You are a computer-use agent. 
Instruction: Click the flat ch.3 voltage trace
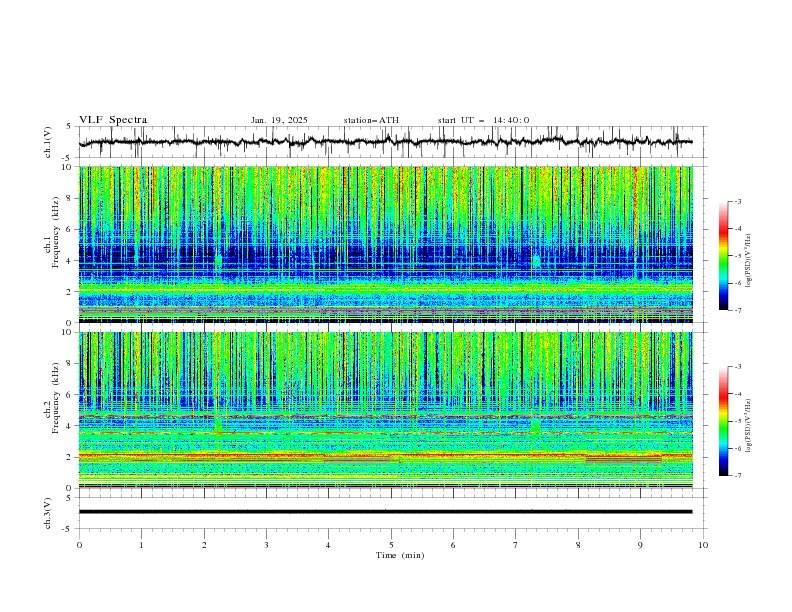385,512
